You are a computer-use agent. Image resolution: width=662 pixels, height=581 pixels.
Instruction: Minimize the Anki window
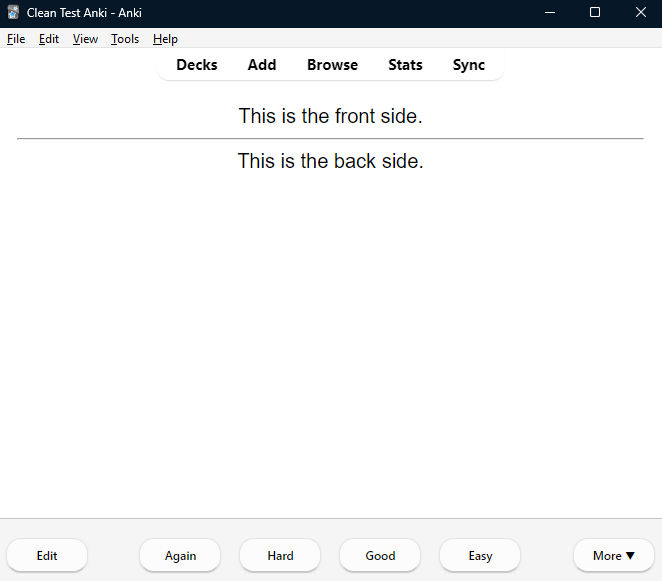tap(549, 13)
